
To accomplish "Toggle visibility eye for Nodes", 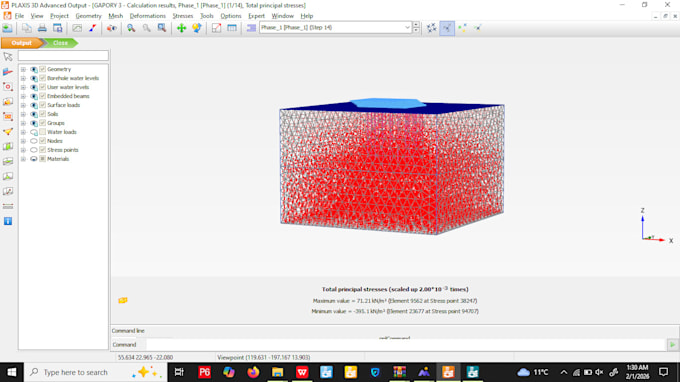I will click(x=33, y=141).
